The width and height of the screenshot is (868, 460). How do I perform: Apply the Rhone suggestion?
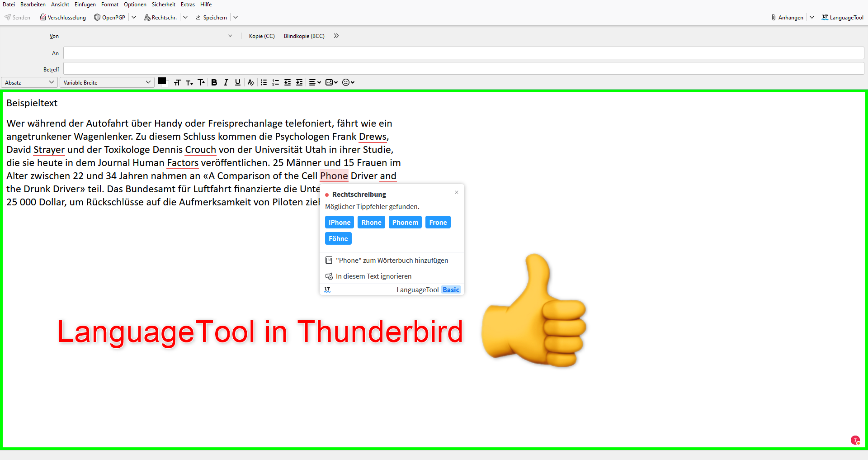tap(371, 222)
